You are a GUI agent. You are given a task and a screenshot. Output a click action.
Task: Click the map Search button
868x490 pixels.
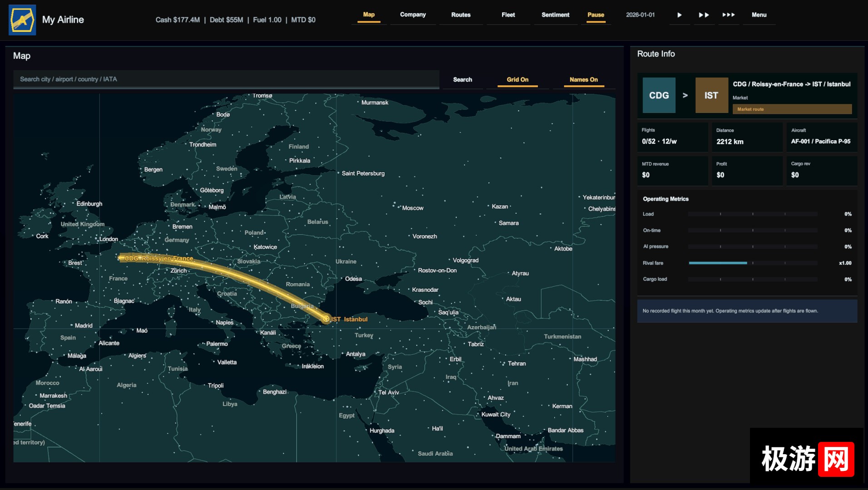(x=463, y=79)
